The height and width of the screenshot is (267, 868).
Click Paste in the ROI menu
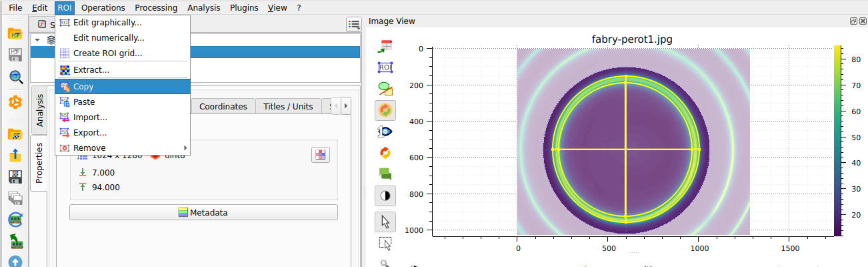point(123,102)
